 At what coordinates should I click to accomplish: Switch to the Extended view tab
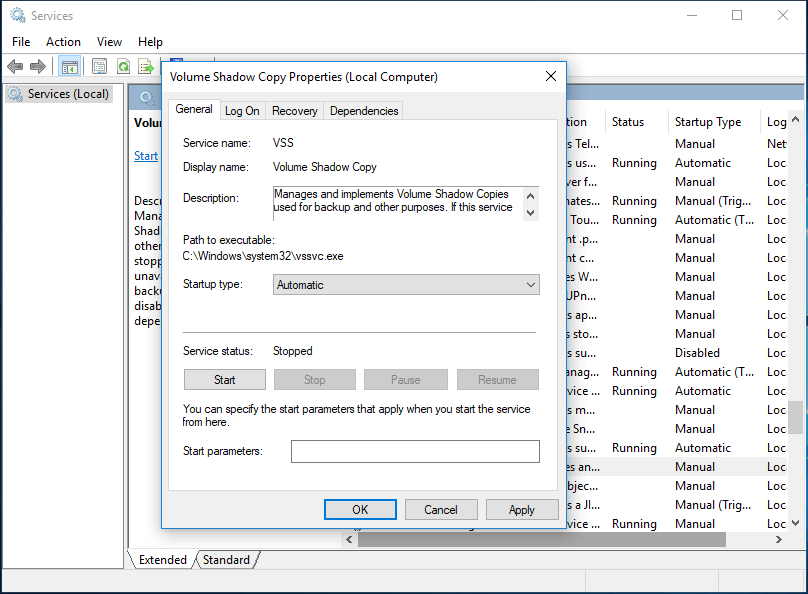coord(162,559)
